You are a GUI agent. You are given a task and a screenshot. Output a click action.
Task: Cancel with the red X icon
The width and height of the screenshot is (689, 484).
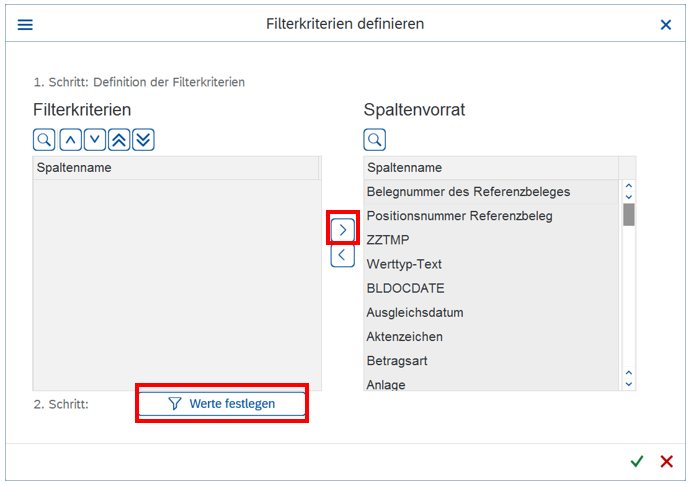667,461
